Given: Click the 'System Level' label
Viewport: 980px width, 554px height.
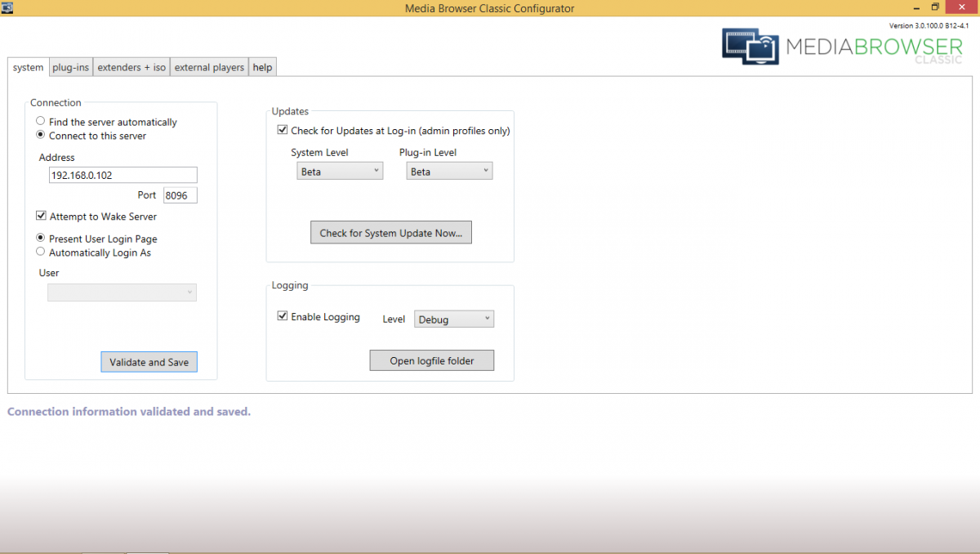Looking at the screenshot, I should pos(319,152).
